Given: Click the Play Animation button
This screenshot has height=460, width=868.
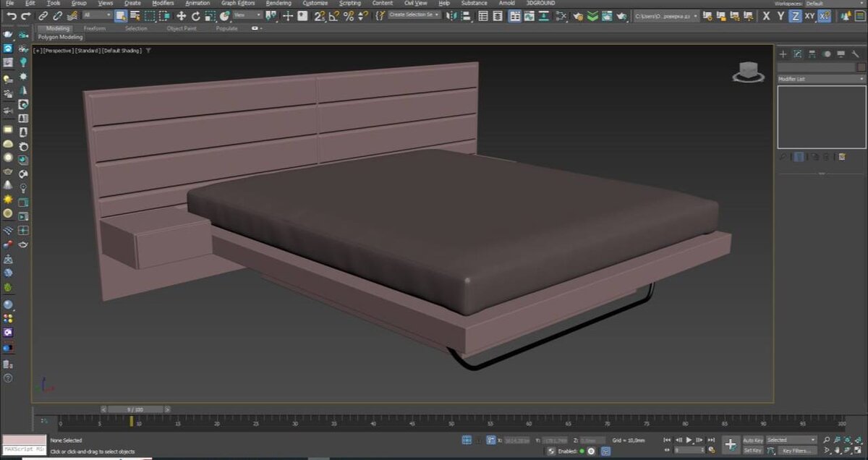Looking at the screenshot, I should (689, 440).
